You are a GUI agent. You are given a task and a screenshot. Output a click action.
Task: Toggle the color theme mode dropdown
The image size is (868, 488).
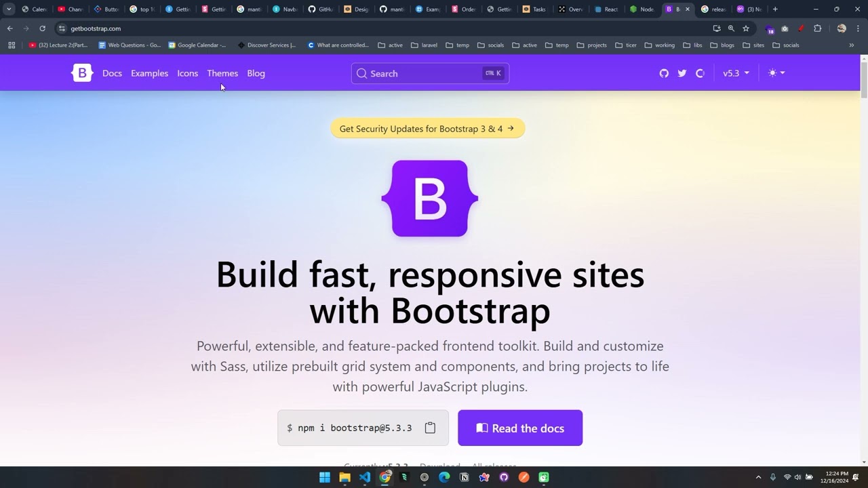pos(776,73)
